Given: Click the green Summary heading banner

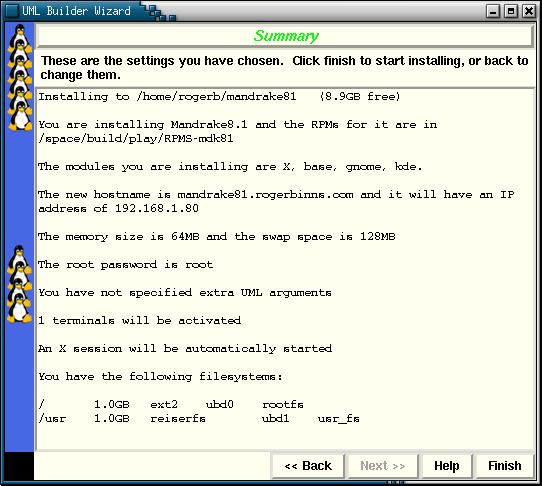Looking at the screenshot, I should 286,36.
